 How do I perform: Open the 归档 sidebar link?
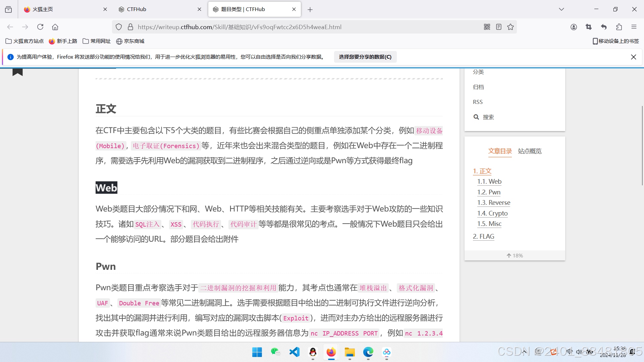(x=478, y=87)
